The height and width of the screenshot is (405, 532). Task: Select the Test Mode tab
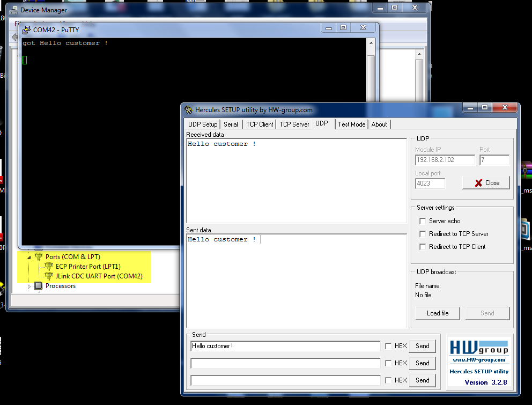point(351,124)
